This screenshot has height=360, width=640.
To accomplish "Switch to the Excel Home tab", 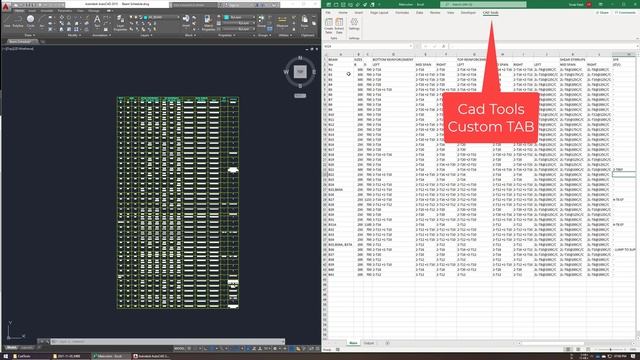I will tap(343, 13).
